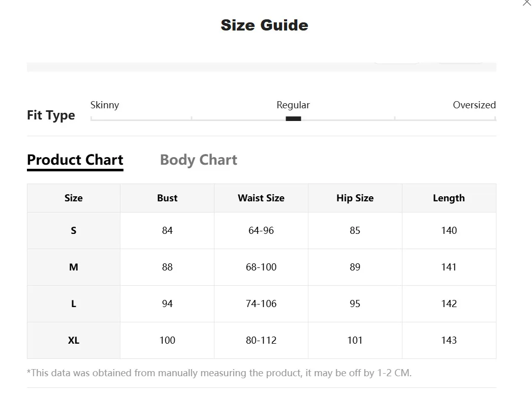Click the Regular fit type label

[x=293, y=105]
